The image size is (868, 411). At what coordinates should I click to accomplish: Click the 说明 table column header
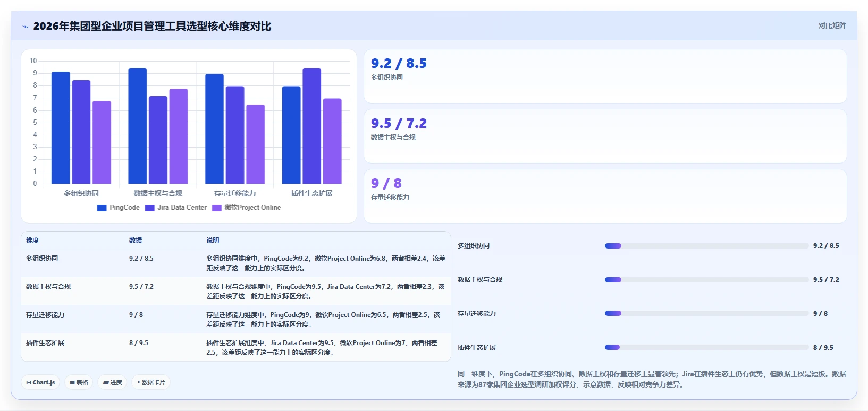point(213,241)
